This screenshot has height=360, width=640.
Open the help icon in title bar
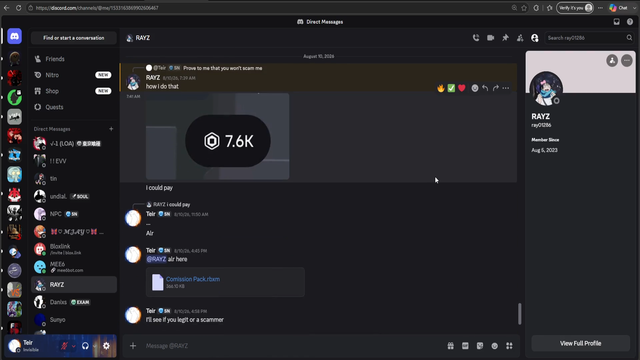[630, 22]
